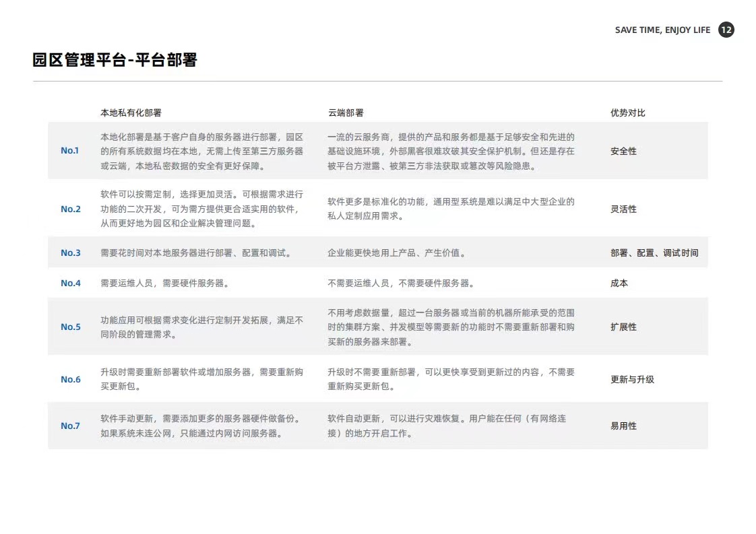This screenshot has width=756, height=534.
Task: Click the 本地私有化部署 column header
Action: 131,112
